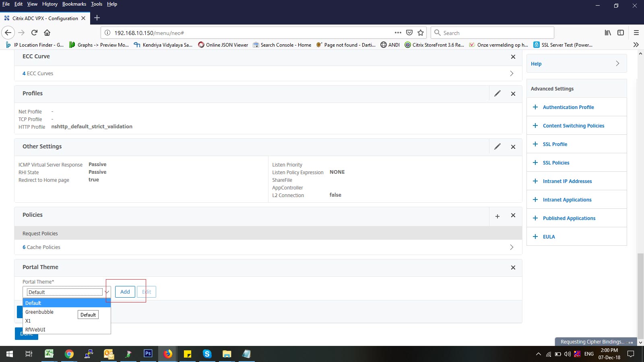Image resolution: width=644 pixels, height=362 pixels.
Task: Toggle Firefox sidebar view
Action: pos(621,33)
